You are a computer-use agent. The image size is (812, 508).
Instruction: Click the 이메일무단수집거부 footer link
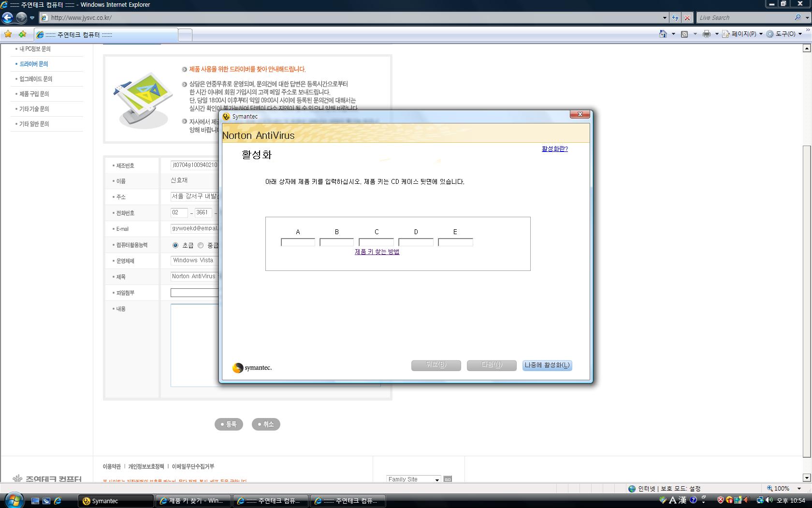[x=193, y=466]
